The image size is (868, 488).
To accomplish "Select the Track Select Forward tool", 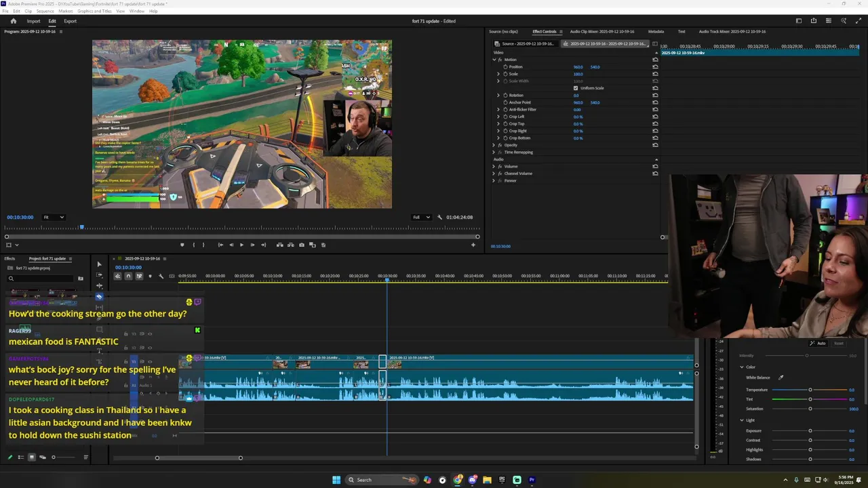I will [x=99, y=275].
